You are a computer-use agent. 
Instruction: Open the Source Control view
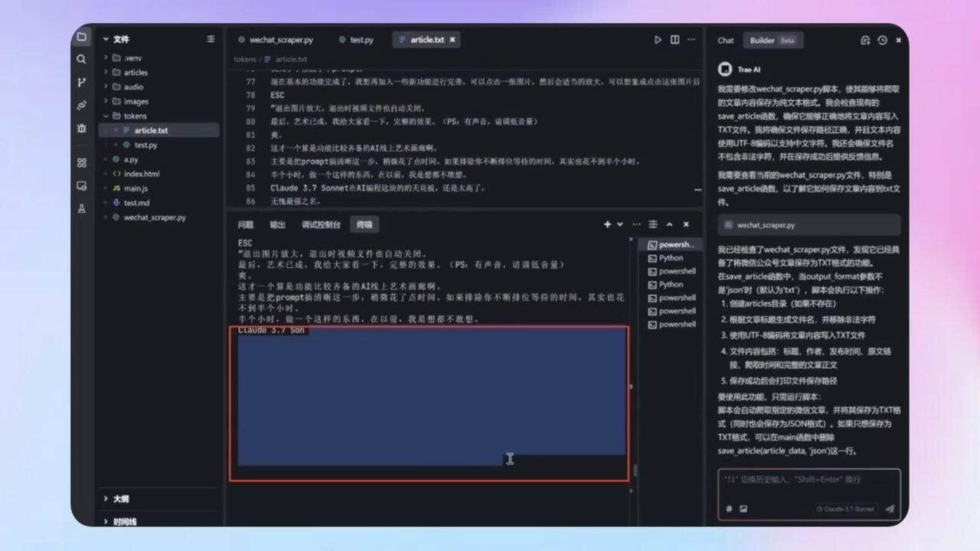click(82, 82)
